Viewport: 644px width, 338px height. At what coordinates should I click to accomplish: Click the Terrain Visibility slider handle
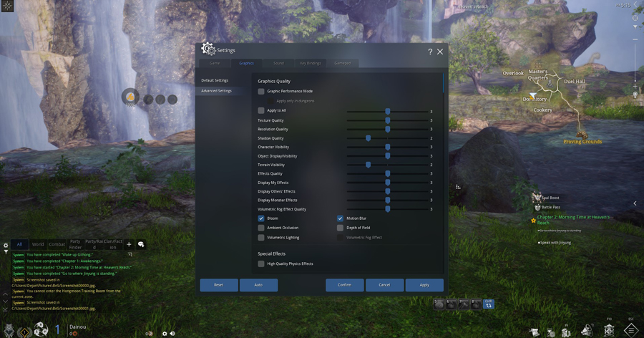pyautogui.click(x=368, y=165)
